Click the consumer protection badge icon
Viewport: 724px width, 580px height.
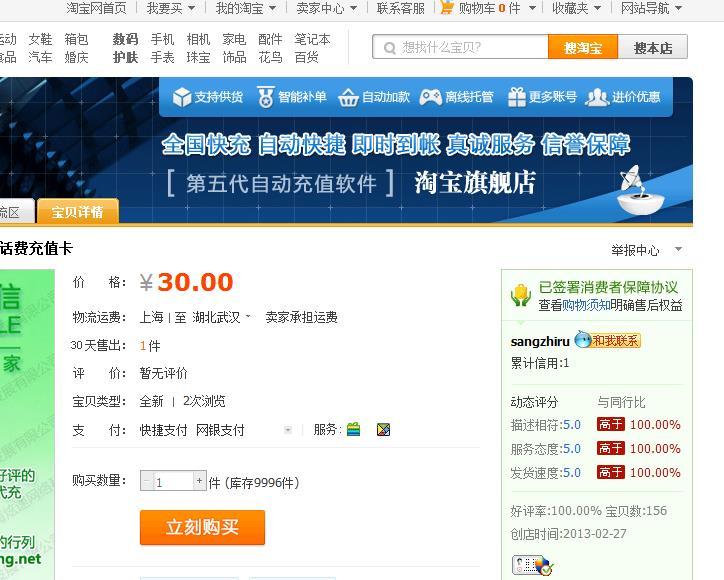pos(521,295)
